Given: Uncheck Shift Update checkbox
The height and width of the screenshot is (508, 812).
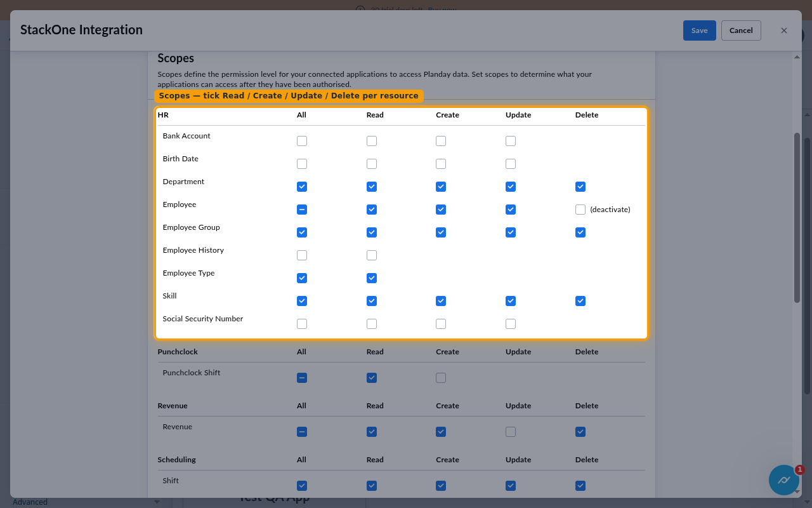Looking at the screenshot, I should click(x=511, y=486).
